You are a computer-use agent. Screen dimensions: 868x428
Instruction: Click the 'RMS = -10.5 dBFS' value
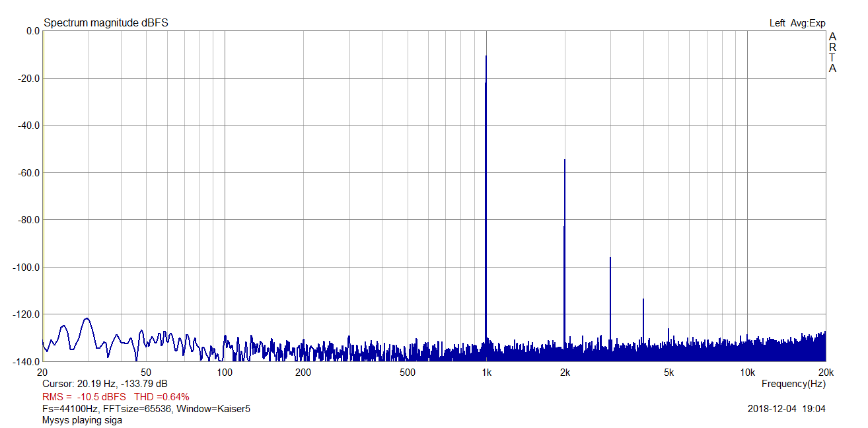pyautogui.click(x=84, y=397)
